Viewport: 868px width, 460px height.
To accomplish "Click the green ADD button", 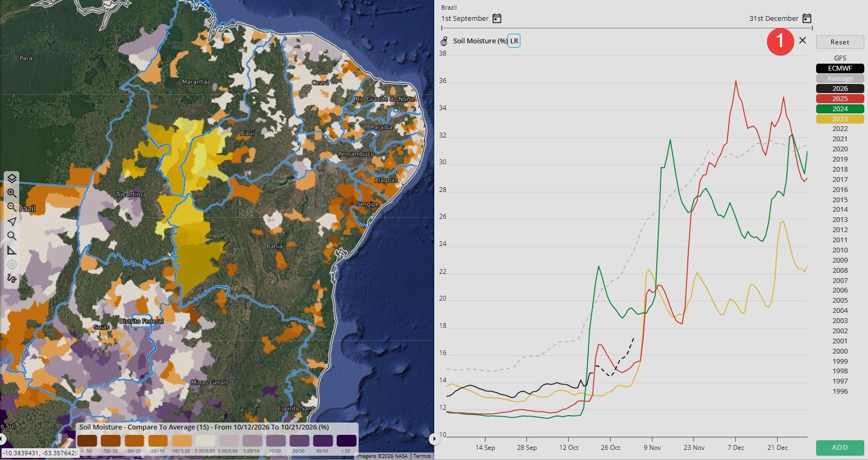I will 840,448.
